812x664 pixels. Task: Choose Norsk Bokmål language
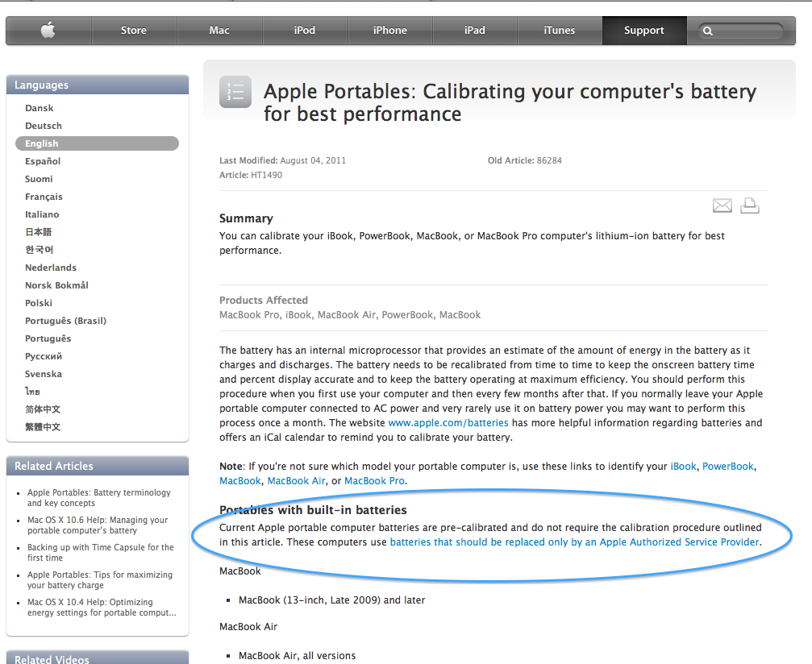coord(56,285)
